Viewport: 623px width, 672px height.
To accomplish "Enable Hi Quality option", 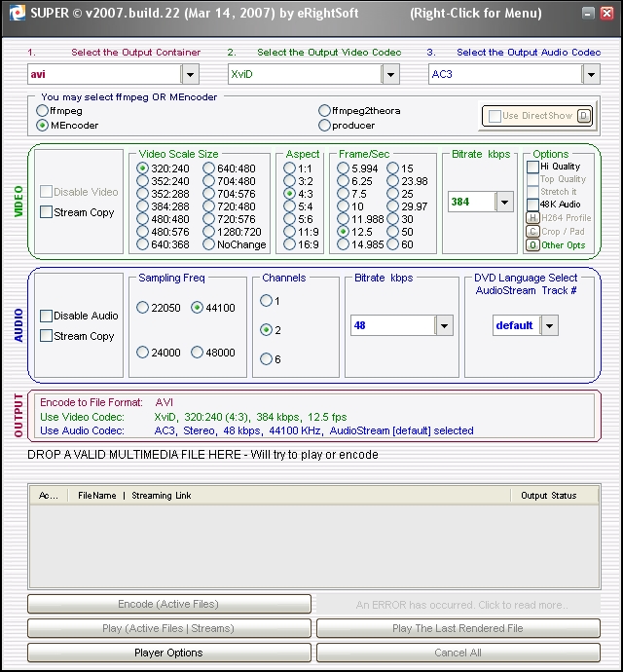I will click(532, 167).
